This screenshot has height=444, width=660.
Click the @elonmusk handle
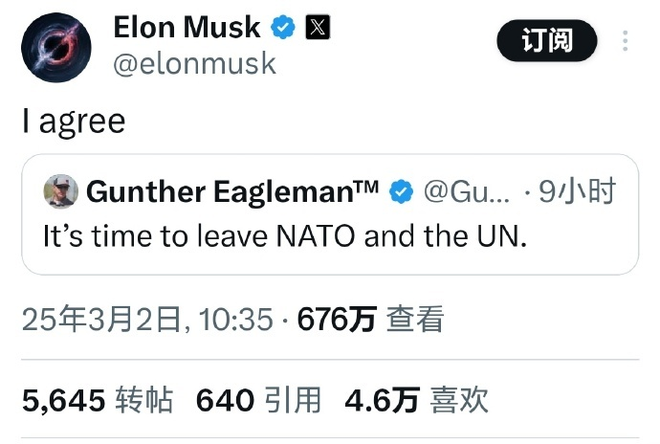[194, 65]
